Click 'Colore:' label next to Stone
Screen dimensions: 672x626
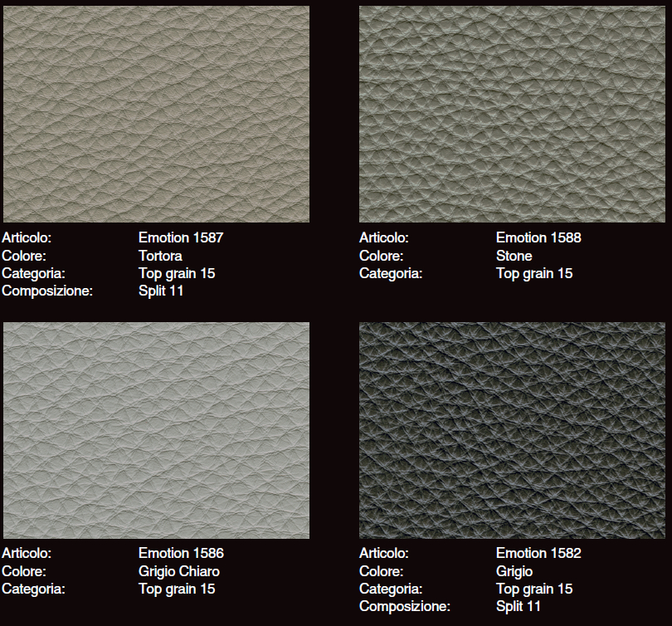[381, 256]
